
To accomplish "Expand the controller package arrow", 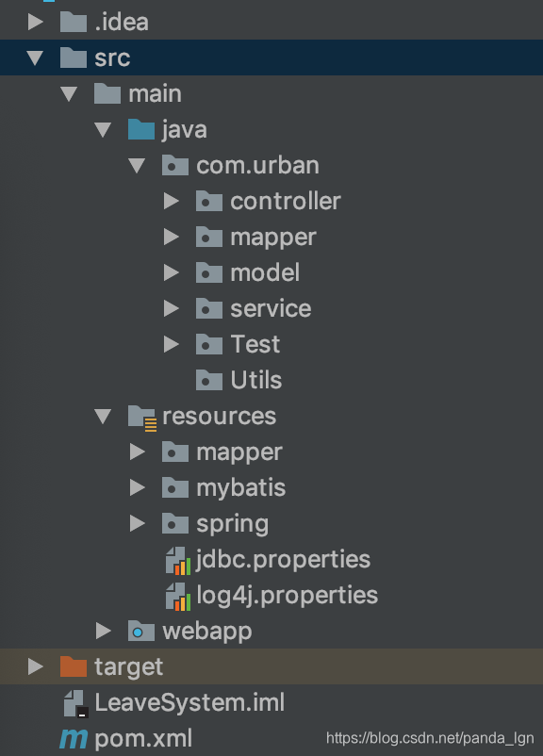I will 172,201.
